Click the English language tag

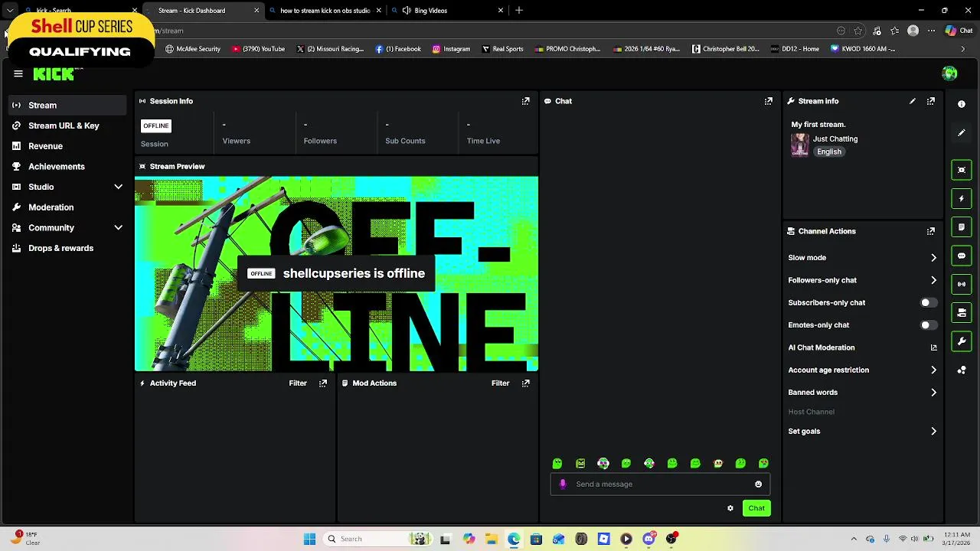(829, 152)
